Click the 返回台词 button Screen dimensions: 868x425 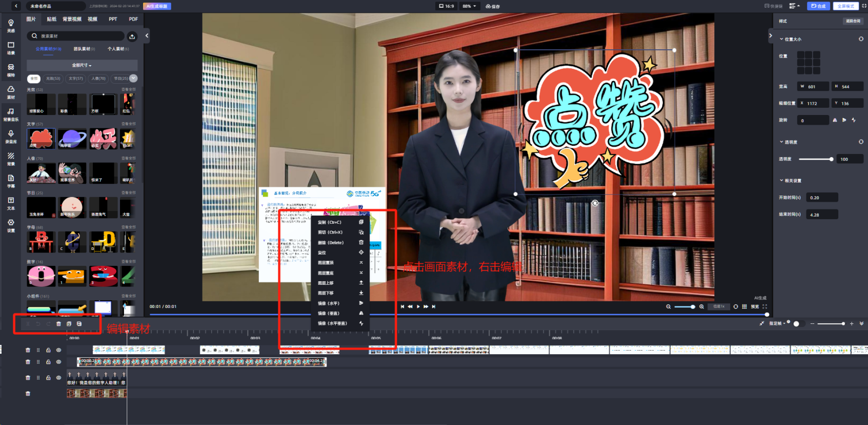click(853, 21)
